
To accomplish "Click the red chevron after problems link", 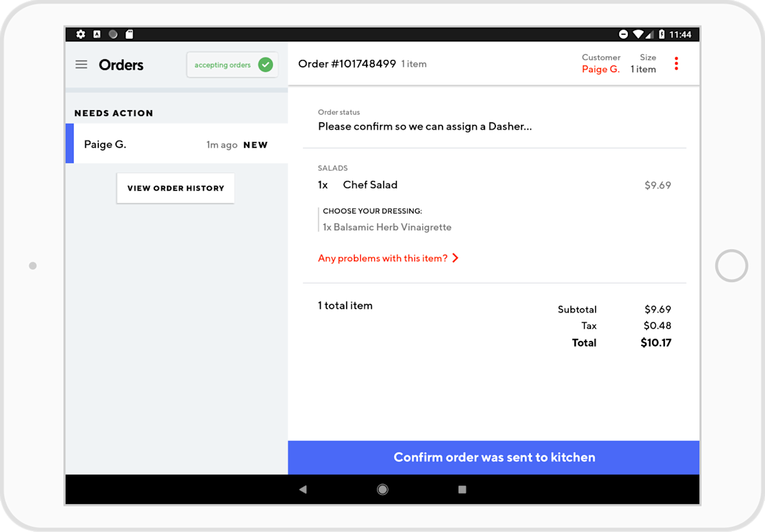I will click(455, 258).
